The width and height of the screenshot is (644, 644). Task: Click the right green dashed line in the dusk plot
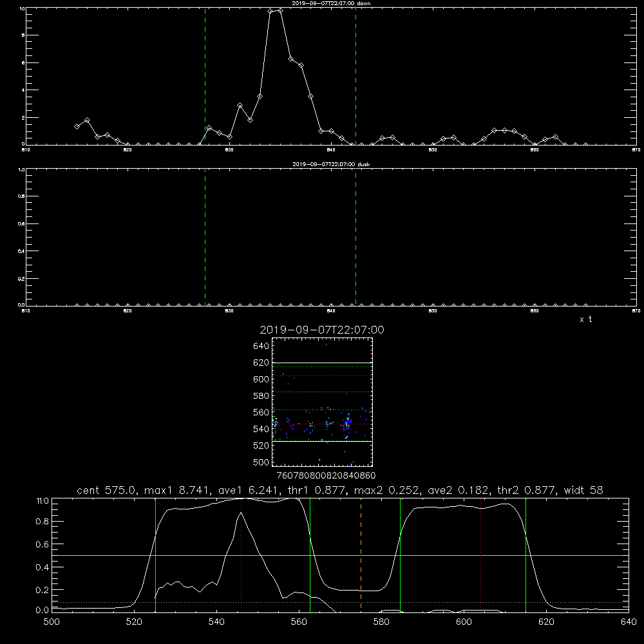[355, 237]
